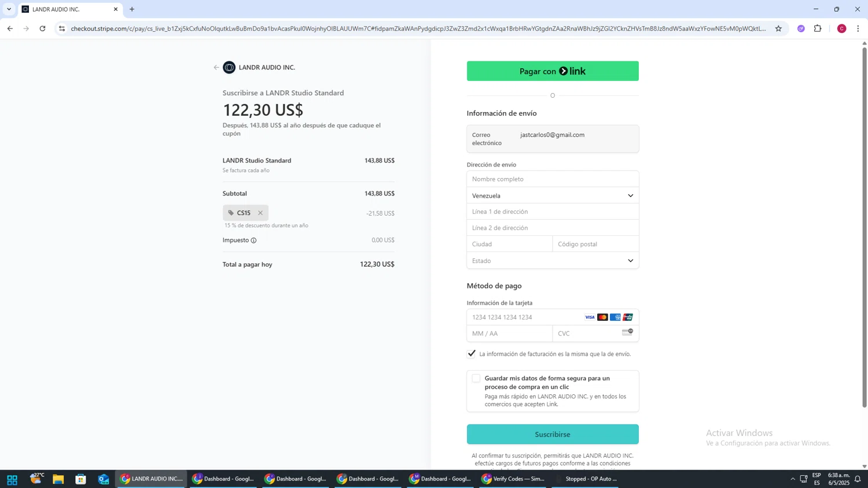Viewport: 868px width, 488px height.
Task: Go back using the arrow beside LANDR logo
Action: (x=216, y=68)
